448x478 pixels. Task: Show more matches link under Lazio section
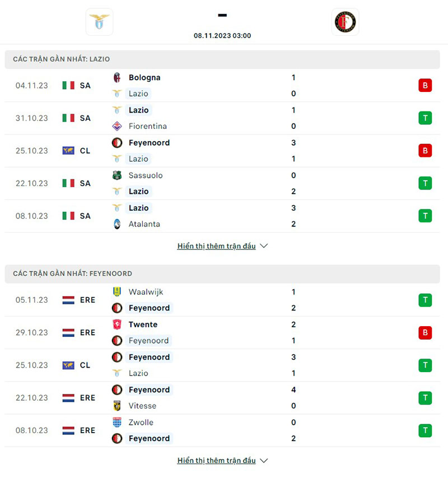(x=216, y=246)
